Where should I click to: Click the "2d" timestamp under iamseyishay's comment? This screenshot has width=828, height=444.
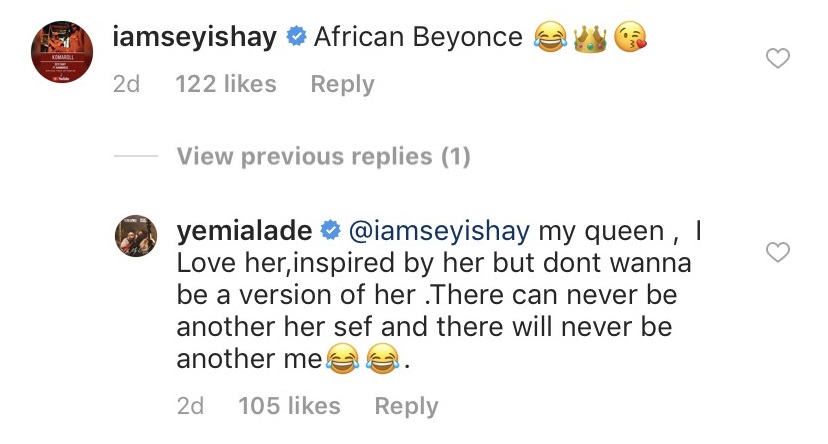pos(127,85)
